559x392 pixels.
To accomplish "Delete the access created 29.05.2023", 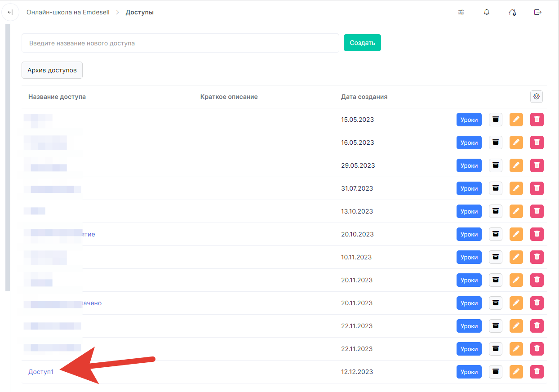I will click(x=537, y=165).
